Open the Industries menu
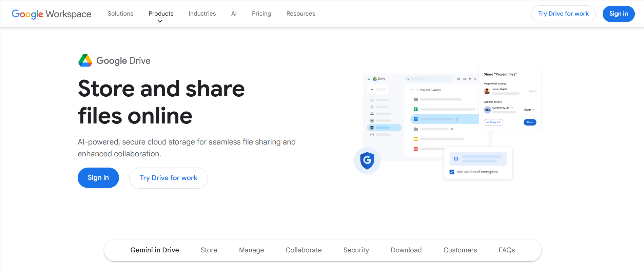The image size is (644, 269). [202, 14]
